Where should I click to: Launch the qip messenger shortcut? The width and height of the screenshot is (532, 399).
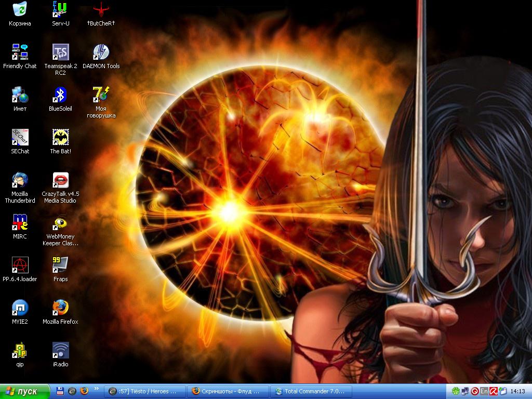point(20,355)
